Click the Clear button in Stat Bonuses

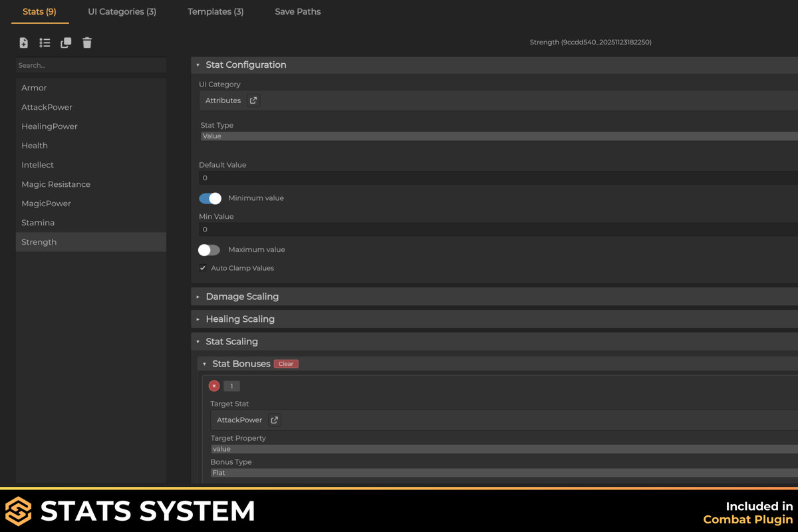(286, 364)
